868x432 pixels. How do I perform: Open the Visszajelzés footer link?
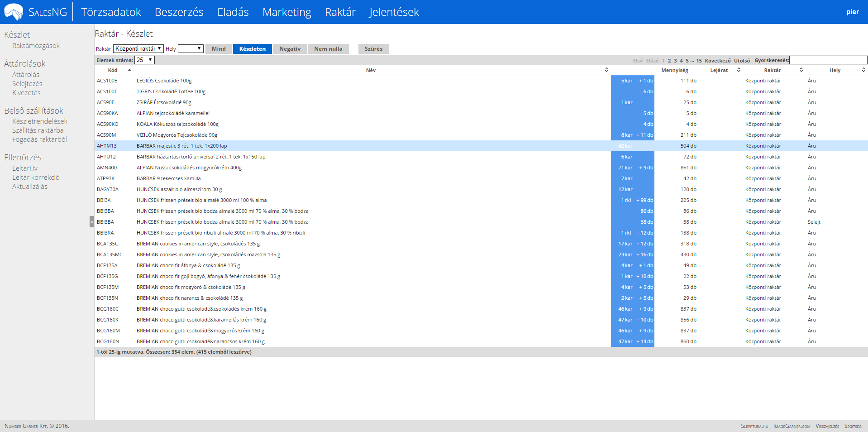827,426
